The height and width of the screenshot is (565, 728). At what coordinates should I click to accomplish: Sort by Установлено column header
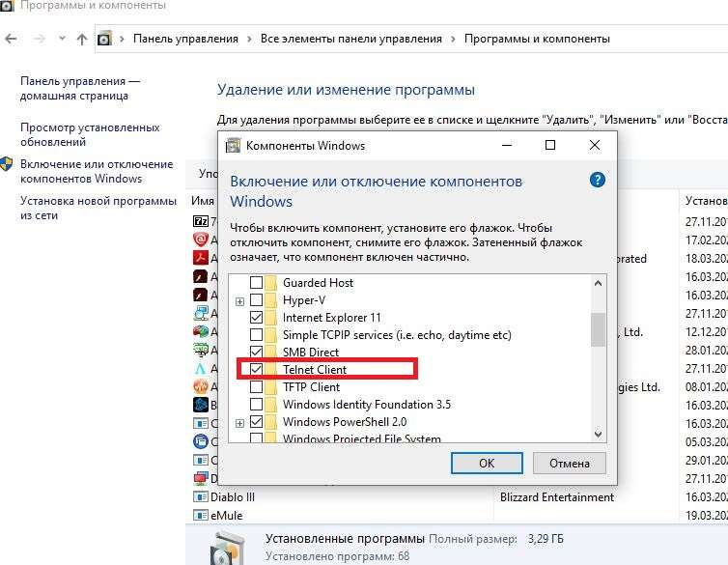point(706,201)
